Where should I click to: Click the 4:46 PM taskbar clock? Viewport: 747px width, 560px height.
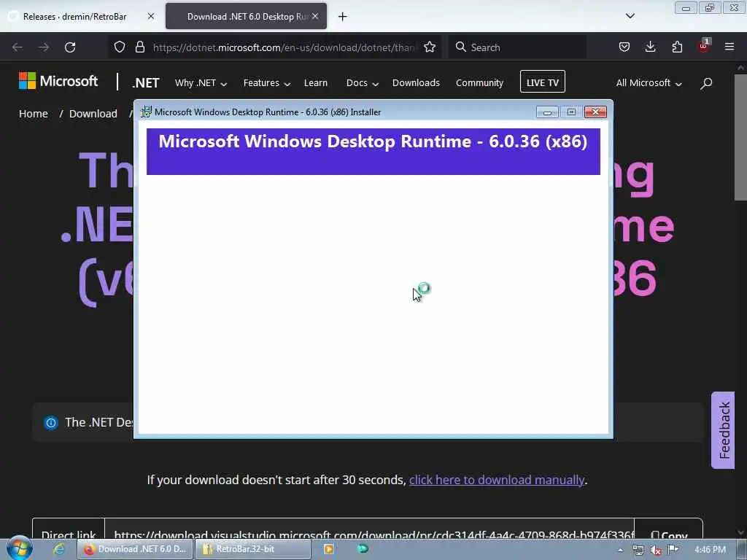(710, 550)
